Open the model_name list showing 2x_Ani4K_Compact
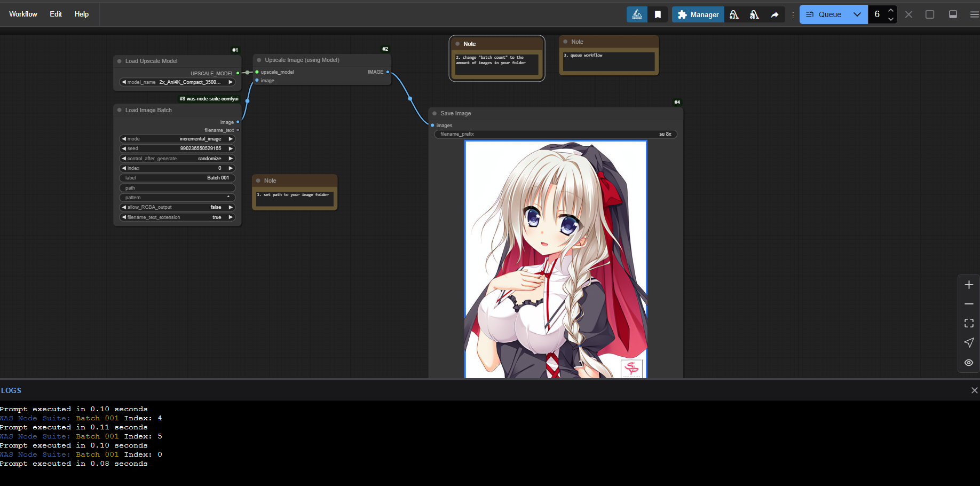 coord(177,82)
